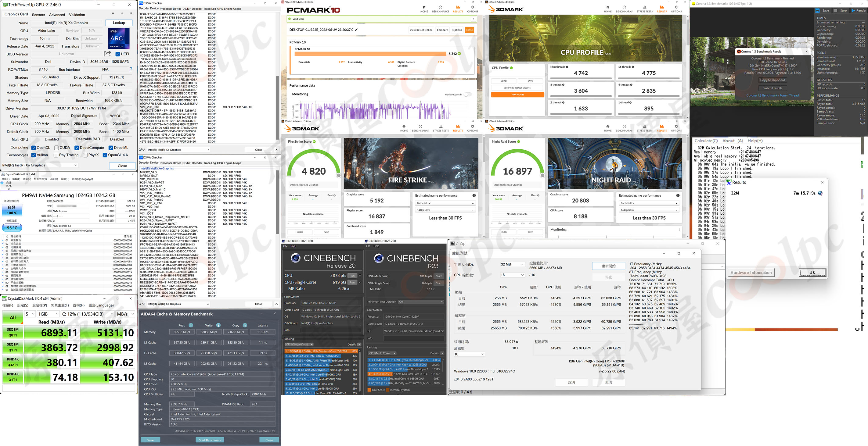
Task: Click info icon next to Max threads score
Action: pyautogui.click(x=567, y=67)
